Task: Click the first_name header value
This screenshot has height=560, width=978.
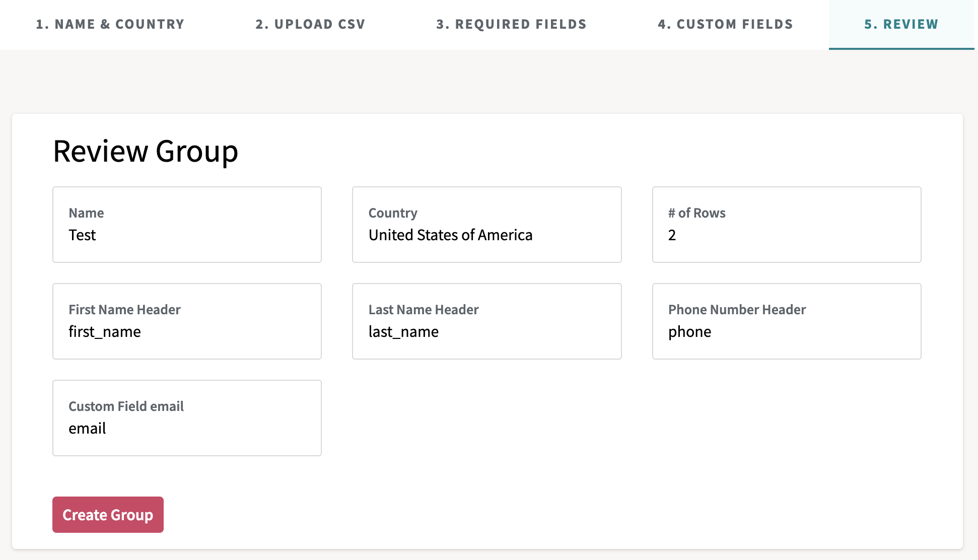Action: [105, 332]
